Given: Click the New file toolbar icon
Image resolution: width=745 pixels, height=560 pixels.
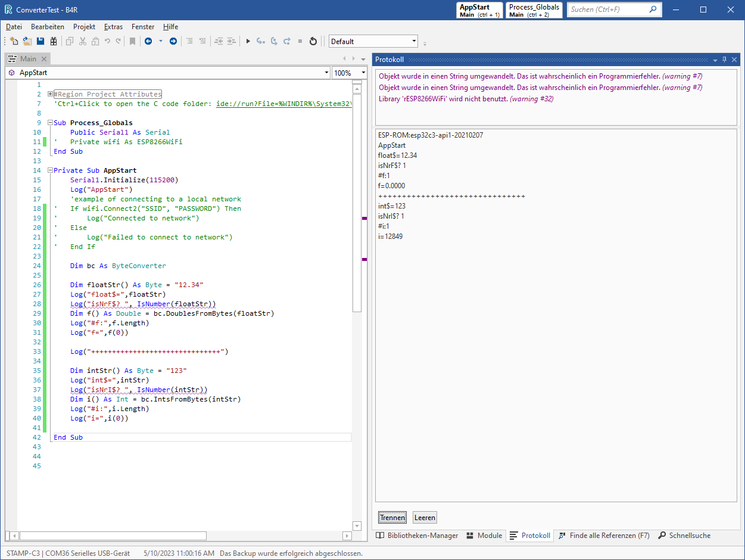Looking at the screenshot, I should tap(14, 41).
